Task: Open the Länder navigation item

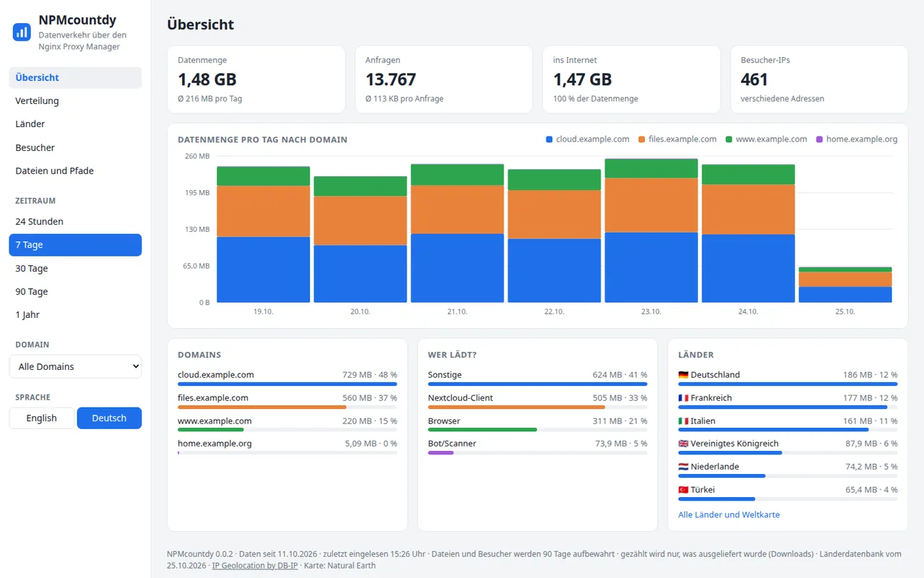Action: click(75, 124)
